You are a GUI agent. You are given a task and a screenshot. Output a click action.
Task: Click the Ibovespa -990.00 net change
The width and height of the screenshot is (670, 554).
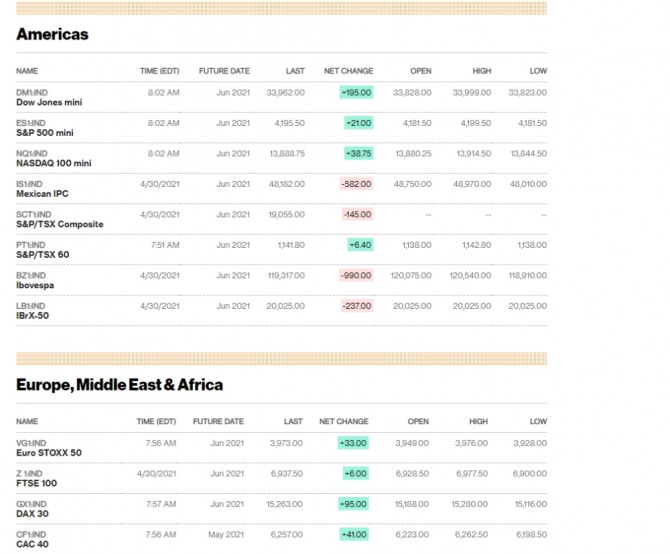(x=356, y=276)
